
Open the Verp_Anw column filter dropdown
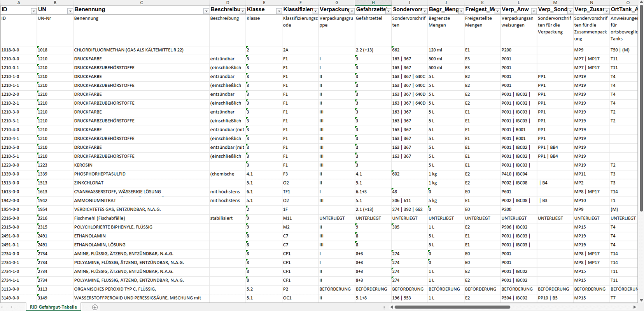pos(534,11)
